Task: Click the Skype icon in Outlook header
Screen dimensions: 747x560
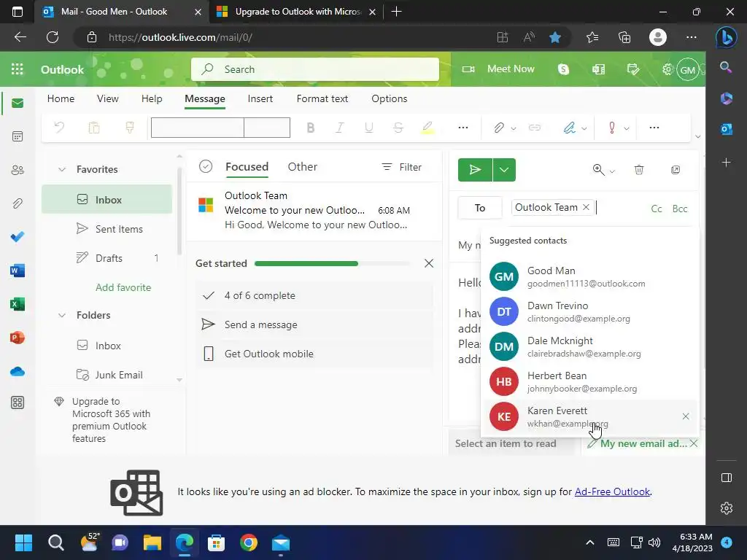Action: tap(564, 69)
